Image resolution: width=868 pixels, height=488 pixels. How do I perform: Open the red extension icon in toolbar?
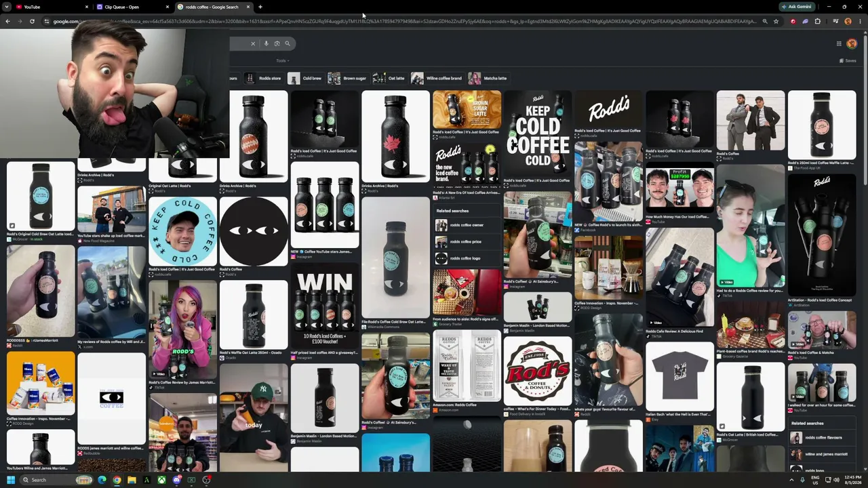pyautogui.click(x=793, y=21)
